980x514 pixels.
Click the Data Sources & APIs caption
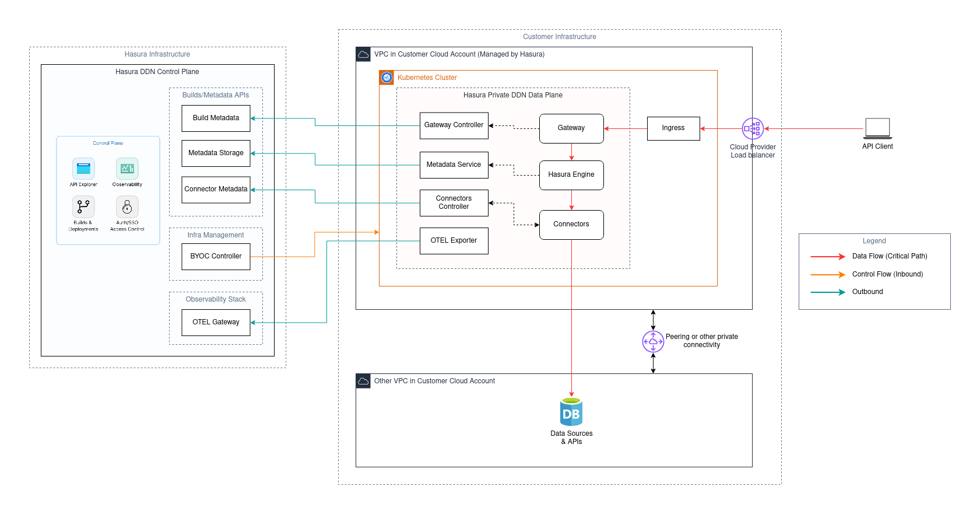click(571, 438)
